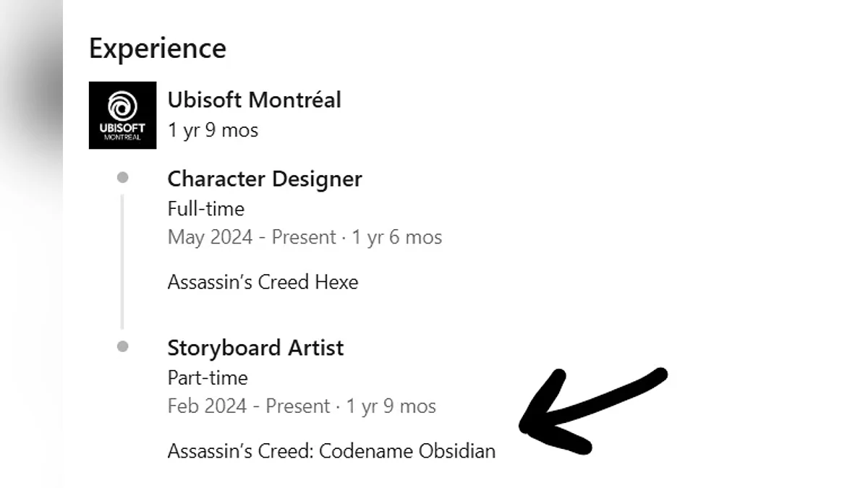Screen dimensions: 868x488
Task: Click the Ubisoft swirl emblem in the logo
Action: point(122,106)
